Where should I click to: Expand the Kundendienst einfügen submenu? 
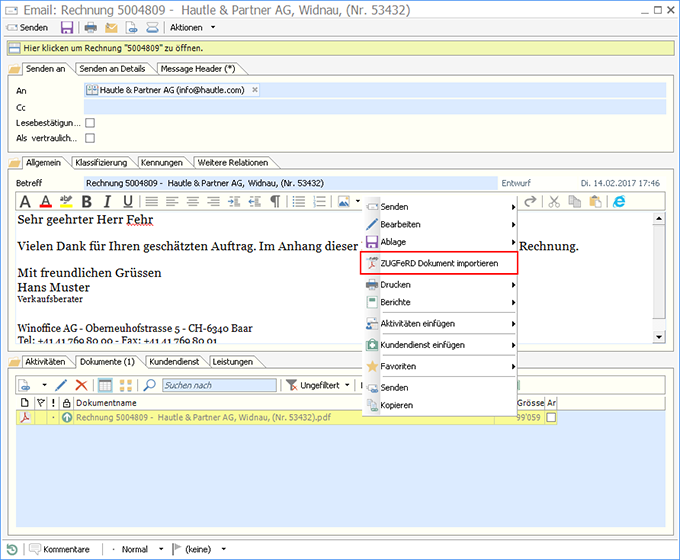(x=440, y=345)
